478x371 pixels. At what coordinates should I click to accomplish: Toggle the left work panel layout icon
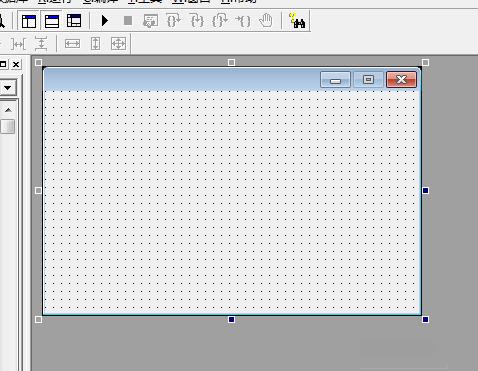29,21
